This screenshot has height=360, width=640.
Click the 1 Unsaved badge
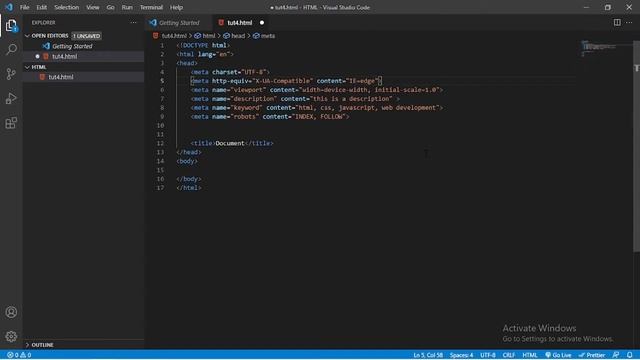(86, 36)
